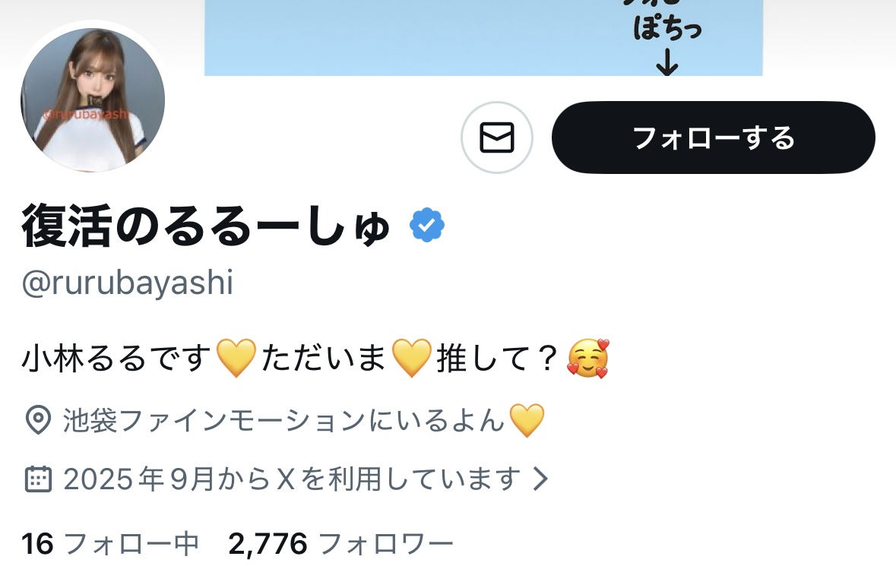Expand join date details chevron arrow
896x588 pixels.
[540, 479]
